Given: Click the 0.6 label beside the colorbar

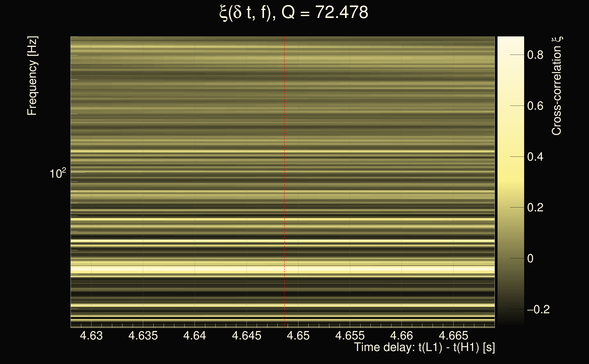Looking at the screenshot, I should tap(535, 106).
